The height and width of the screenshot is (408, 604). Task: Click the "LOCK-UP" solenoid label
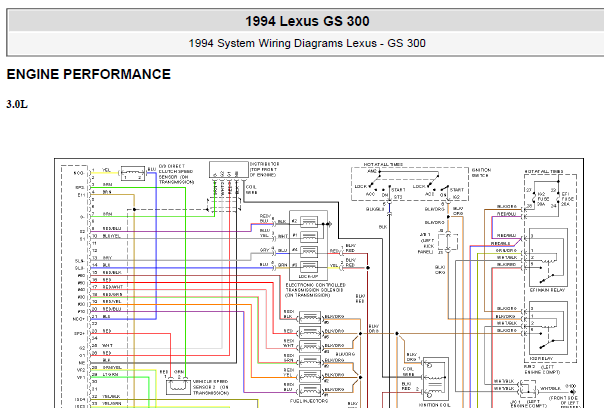(308, 276)
